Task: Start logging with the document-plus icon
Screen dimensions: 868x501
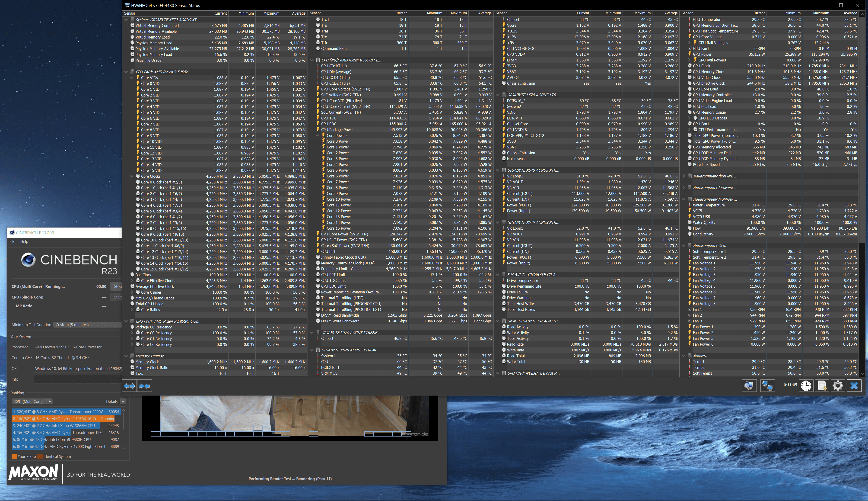Action: [x=822, y=385]
